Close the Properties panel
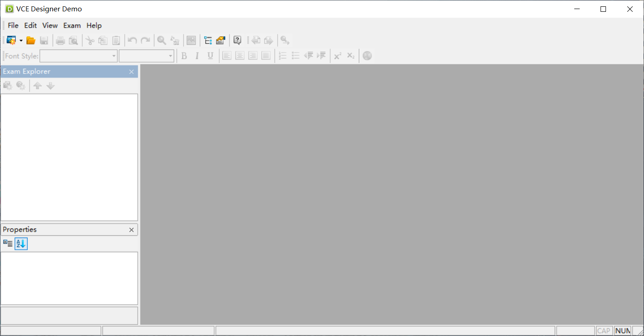Screen dimensions: 644x336 [x=131, y=229]
